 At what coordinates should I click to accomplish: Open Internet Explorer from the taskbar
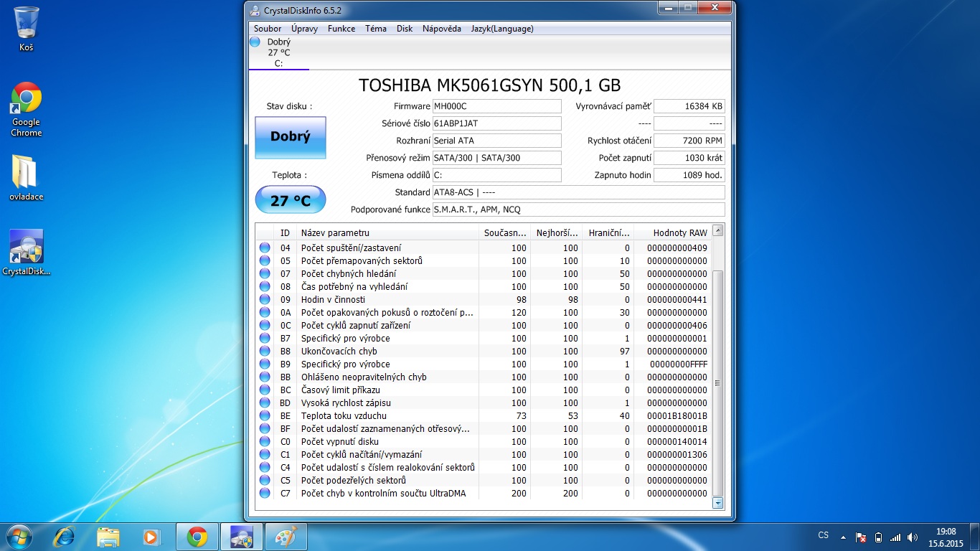pyautogui.click(x=64, y=537)
